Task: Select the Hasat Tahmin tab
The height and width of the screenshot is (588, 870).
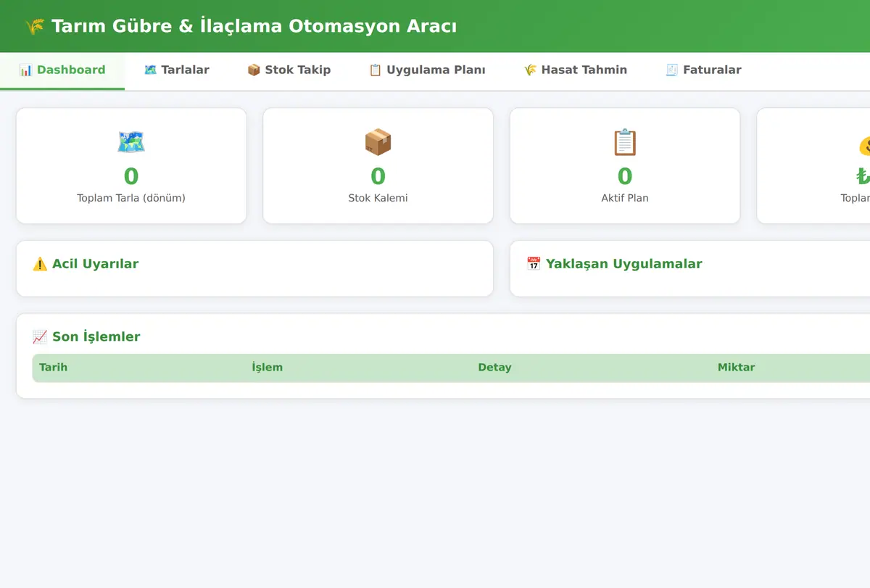Action: 575,70
